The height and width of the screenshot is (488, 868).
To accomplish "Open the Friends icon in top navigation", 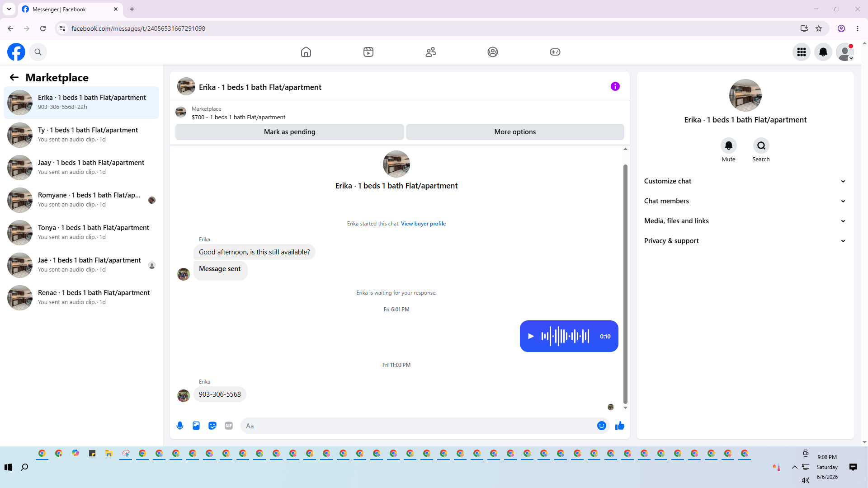I will (431, 52).
